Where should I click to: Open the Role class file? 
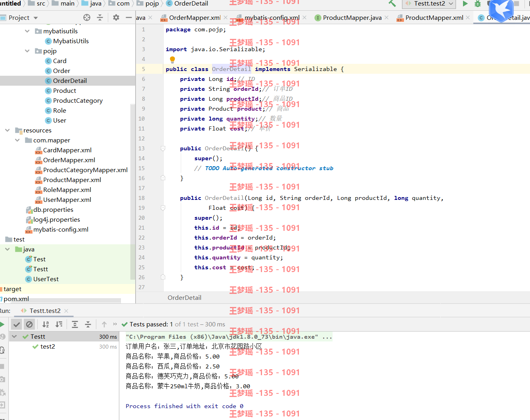(x=55, y=110)
